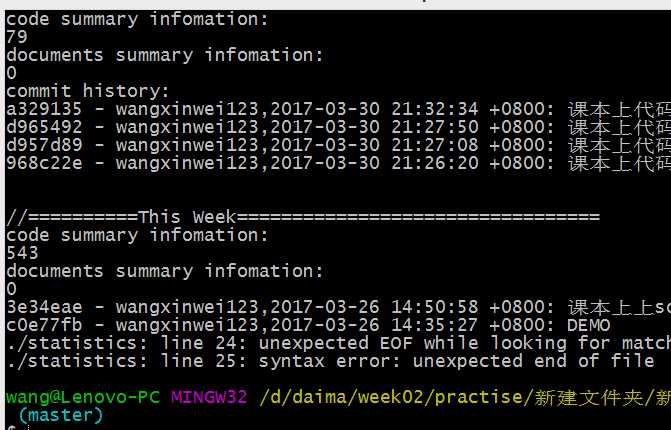
Task: Click the first 'documents summary infomation:' line
Action: [x=165, y=55]
